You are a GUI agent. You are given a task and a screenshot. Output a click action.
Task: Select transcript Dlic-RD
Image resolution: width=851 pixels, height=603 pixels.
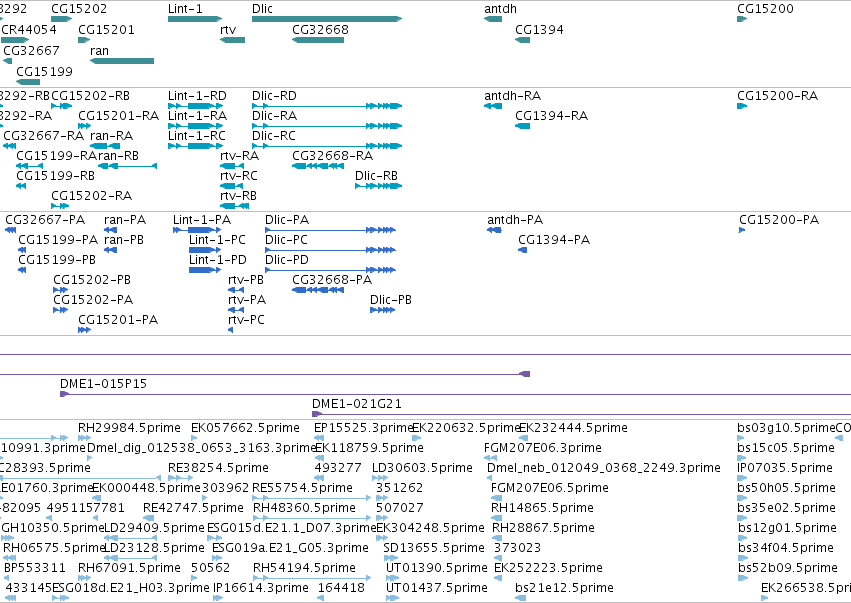pos(275,96)
